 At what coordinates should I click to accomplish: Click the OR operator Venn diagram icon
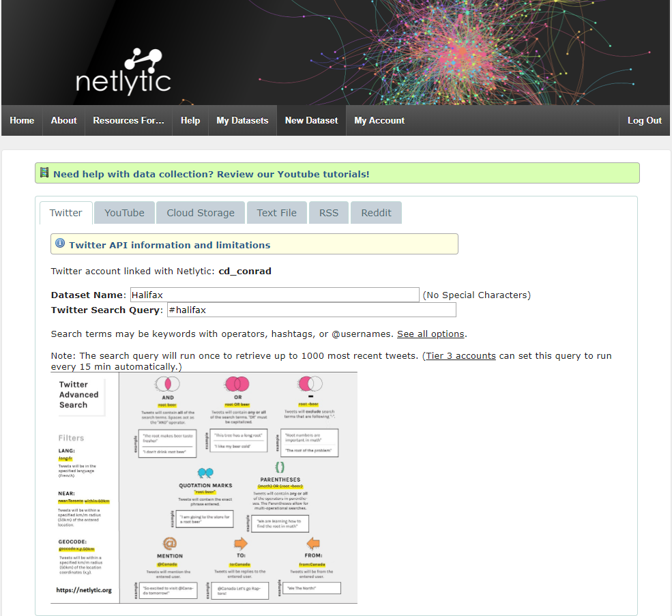point(237,383)
